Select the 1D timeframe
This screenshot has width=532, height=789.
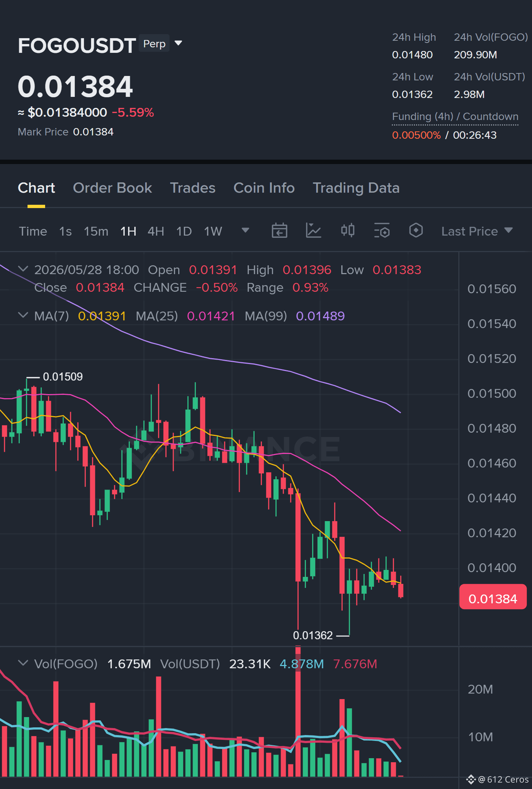click(184, 231)
